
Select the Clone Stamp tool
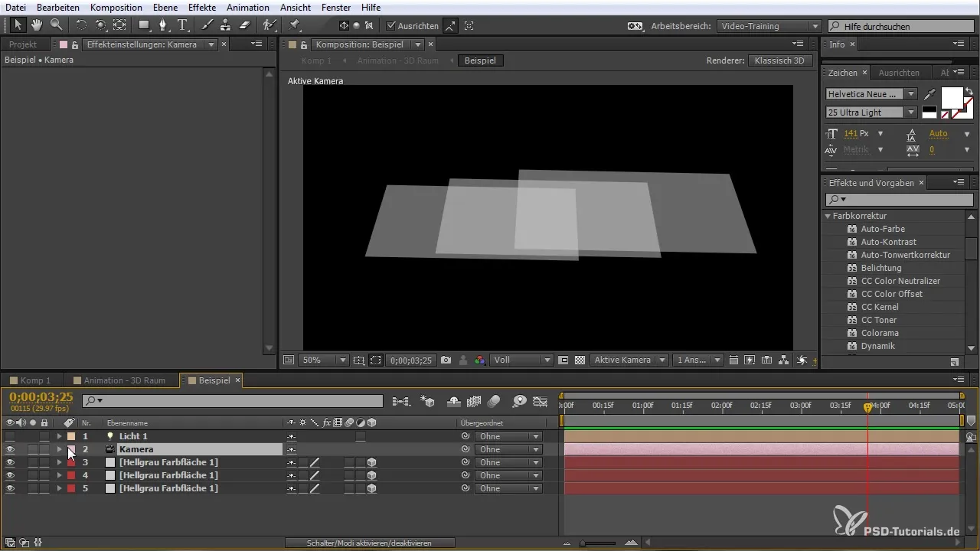[x=226, y=25]
